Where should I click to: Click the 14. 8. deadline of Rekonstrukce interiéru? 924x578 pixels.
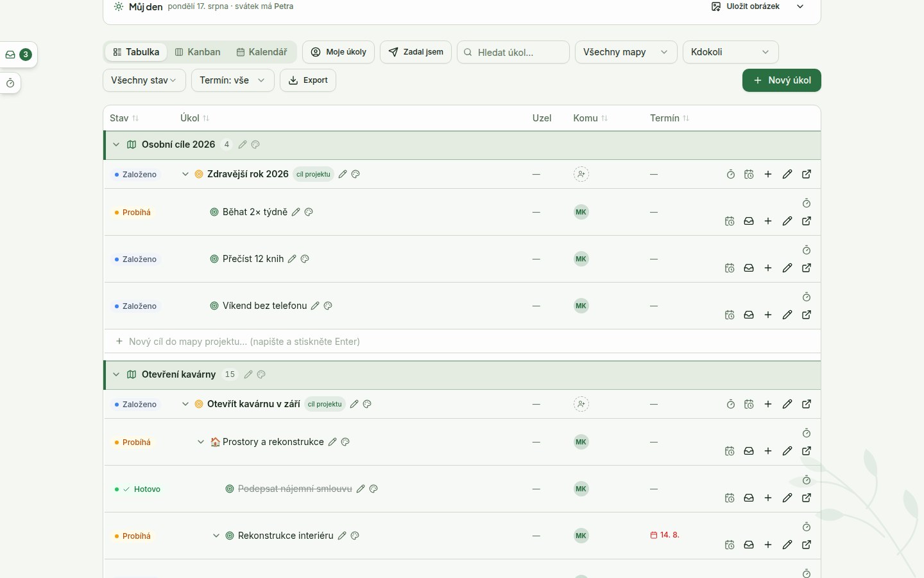click(665, 535)
